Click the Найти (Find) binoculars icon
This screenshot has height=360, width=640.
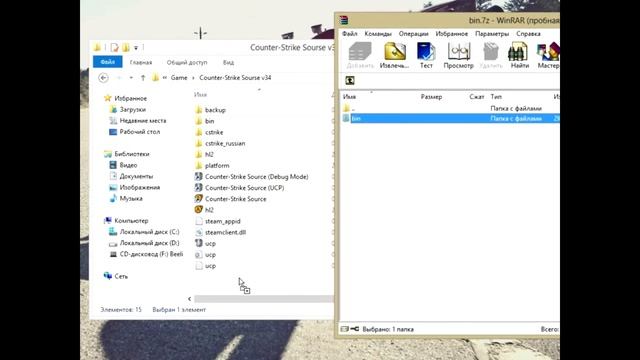[519, 56]
